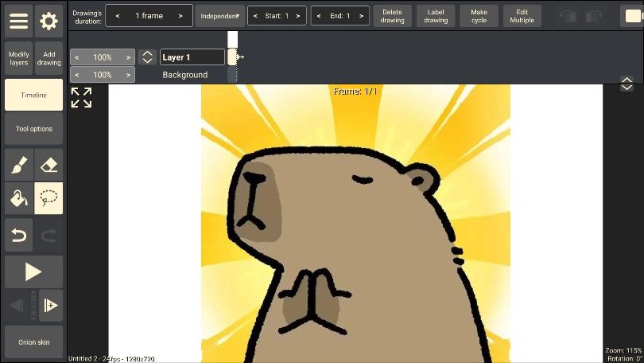
Task: Toggle the Timeline panel
Action: [x=33, y=95]
